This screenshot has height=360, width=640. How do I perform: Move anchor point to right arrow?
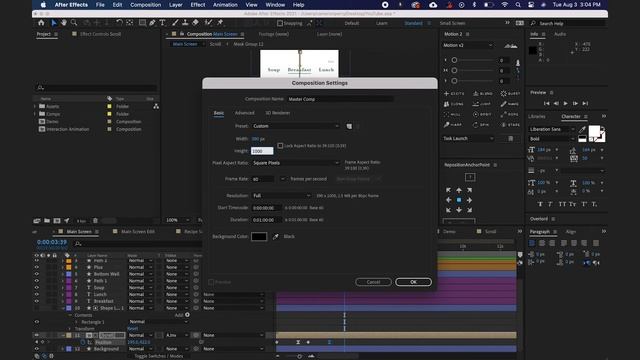tap(469, 200)
